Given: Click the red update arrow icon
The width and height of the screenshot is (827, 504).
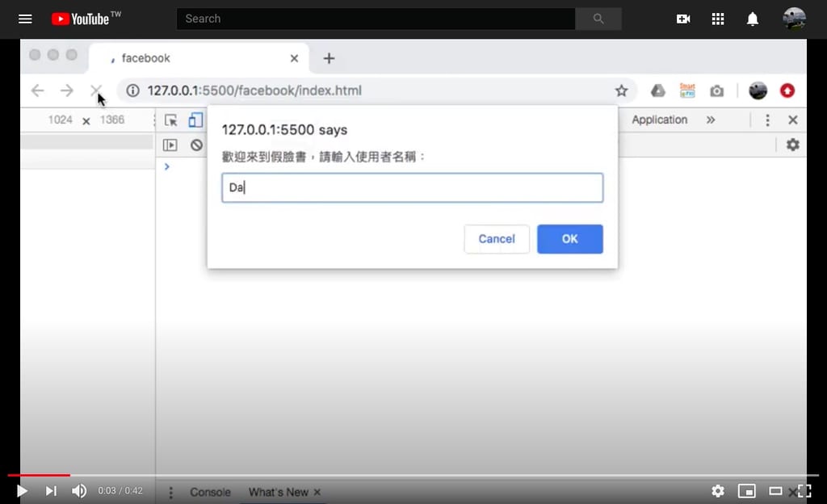Looking at the screenshot, I should click(787, 90).
